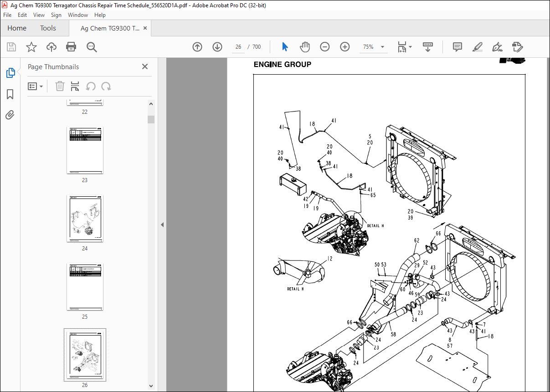Viewport: 550px width, 392px height.
Task: Select page 25 thumbnail
Action: pos(85,287)
